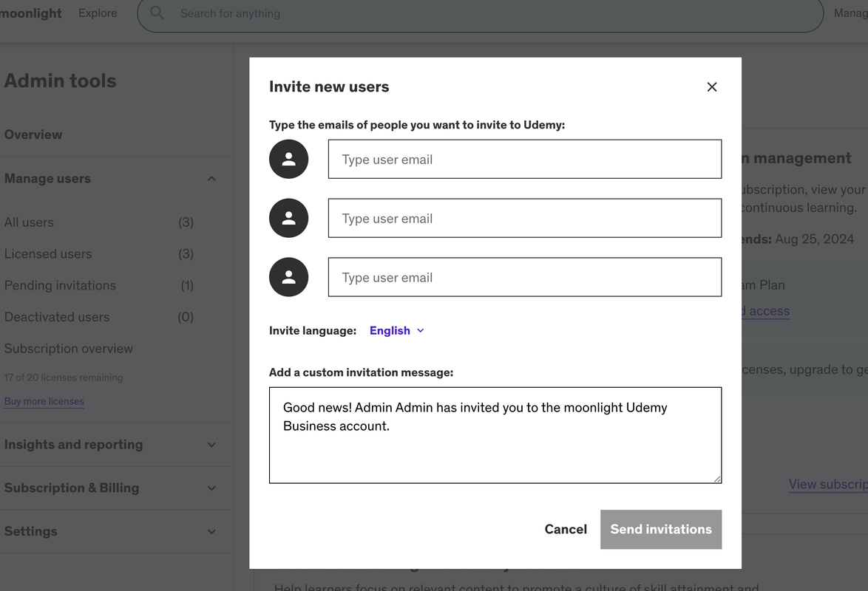Click the resize handle of message box
868x591 pixels.
717,479
